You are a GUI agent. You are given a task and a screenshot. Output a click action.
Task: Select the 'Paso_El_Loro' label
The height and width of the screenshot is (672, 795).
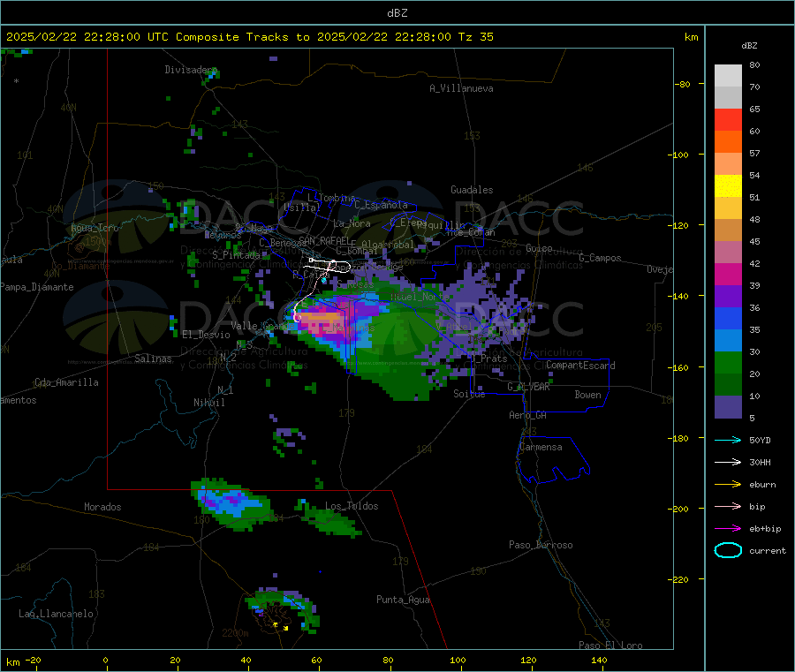click(x=611, y=646)
